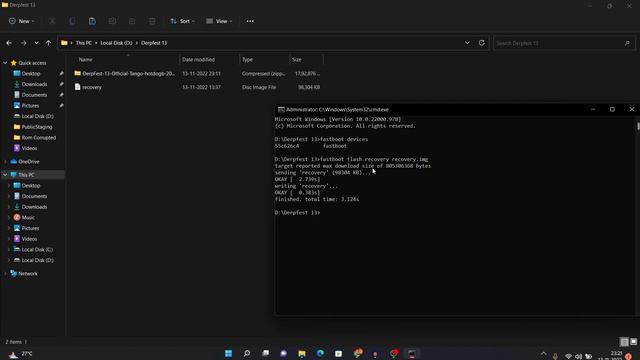Sort files by Date modified column
Image resolution: width=640 pixels, height=360 pixels.
pyautogui.click(x=198, y=60)
